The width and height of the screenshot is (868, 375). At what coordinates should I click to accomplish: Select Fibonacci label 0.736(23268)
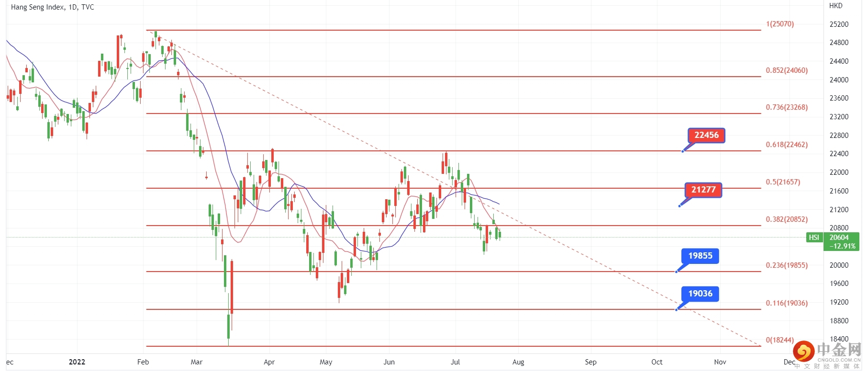click(x=787, y=107)
